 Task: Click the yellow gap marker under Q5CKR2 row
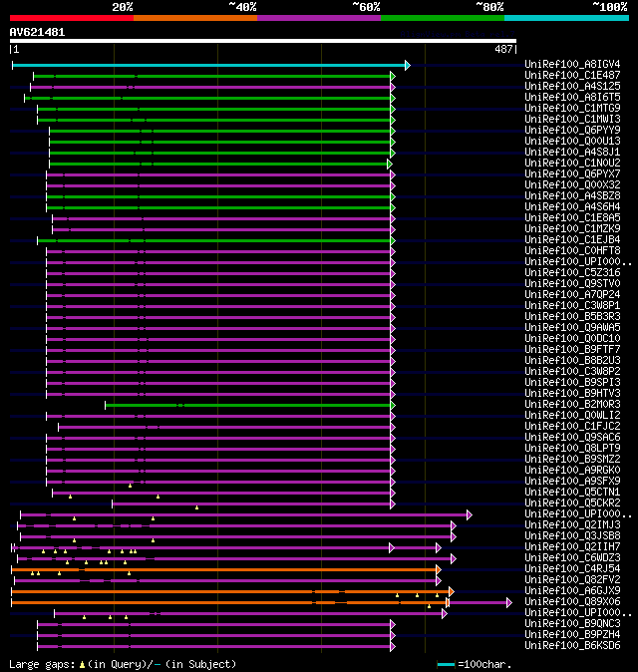[196, 507]
